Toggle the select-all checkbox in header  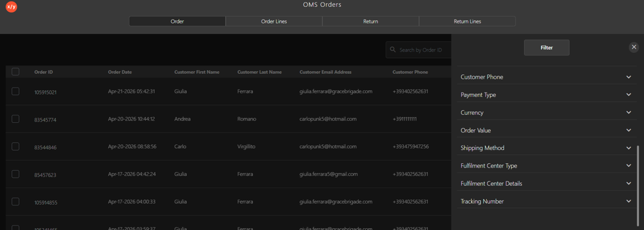pyautogui.click(x=16, y=72)
